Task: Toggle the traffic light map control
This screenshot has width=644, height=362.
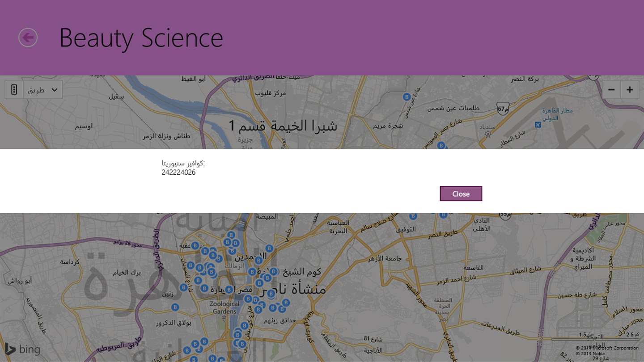Action: point(14,90)
